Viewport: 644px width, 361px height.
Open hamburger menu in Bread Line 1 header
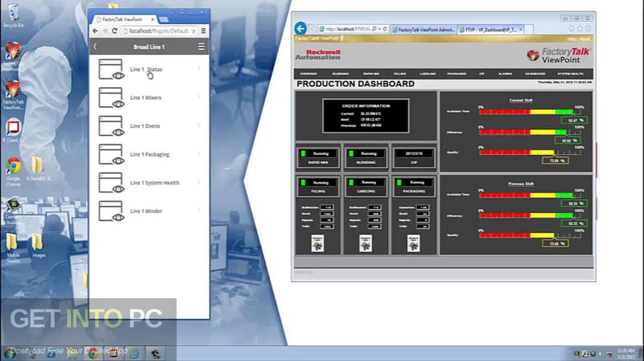[x=201, y=47]
